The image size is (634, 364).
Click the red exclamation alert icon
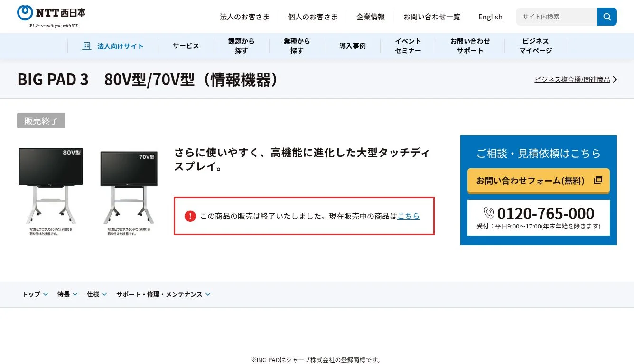tap(190, 216)
